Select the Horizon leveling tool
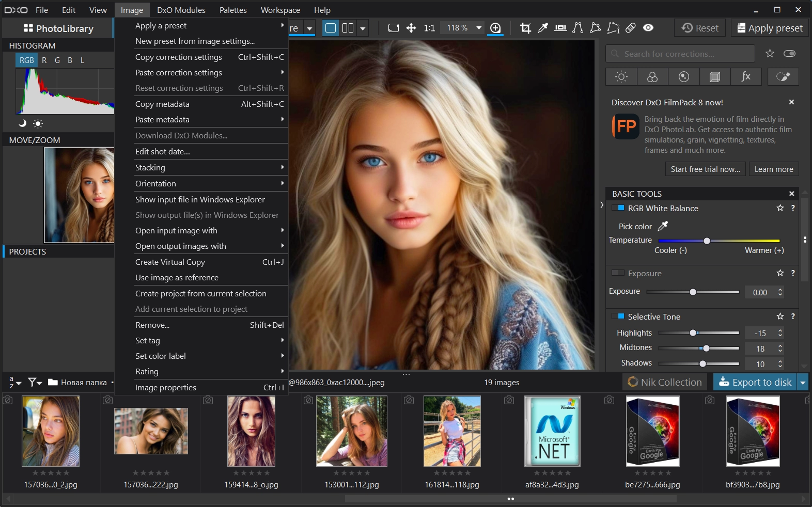Viewport: 812px width, 507px height. 560,28
